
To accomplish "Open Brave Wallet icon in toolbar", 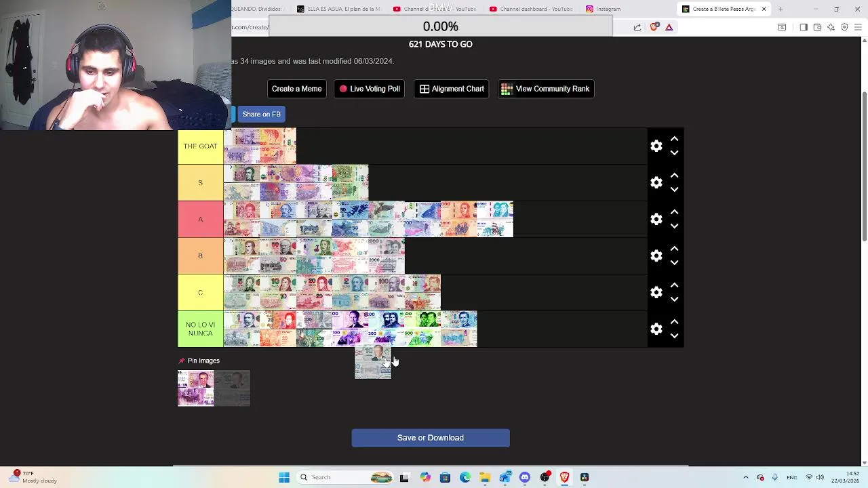I will click(x=817, y=27).
